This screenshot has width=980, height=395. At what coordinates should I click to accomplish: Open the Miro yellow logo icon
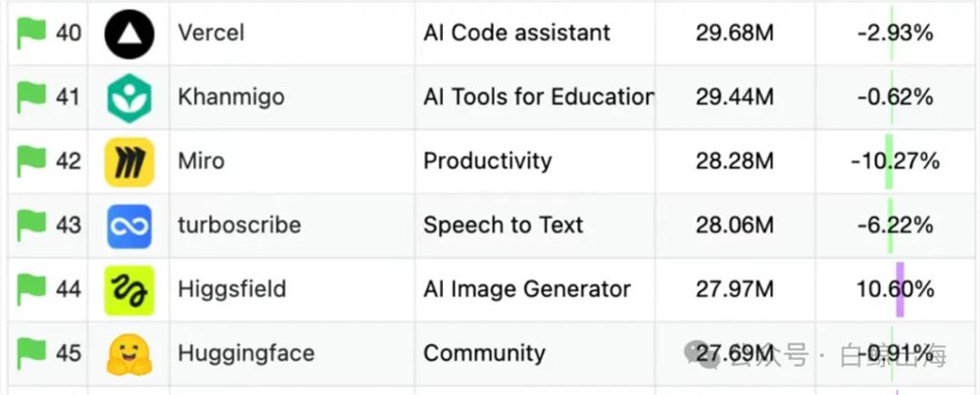pyautogui.click(x=129, y=162)
